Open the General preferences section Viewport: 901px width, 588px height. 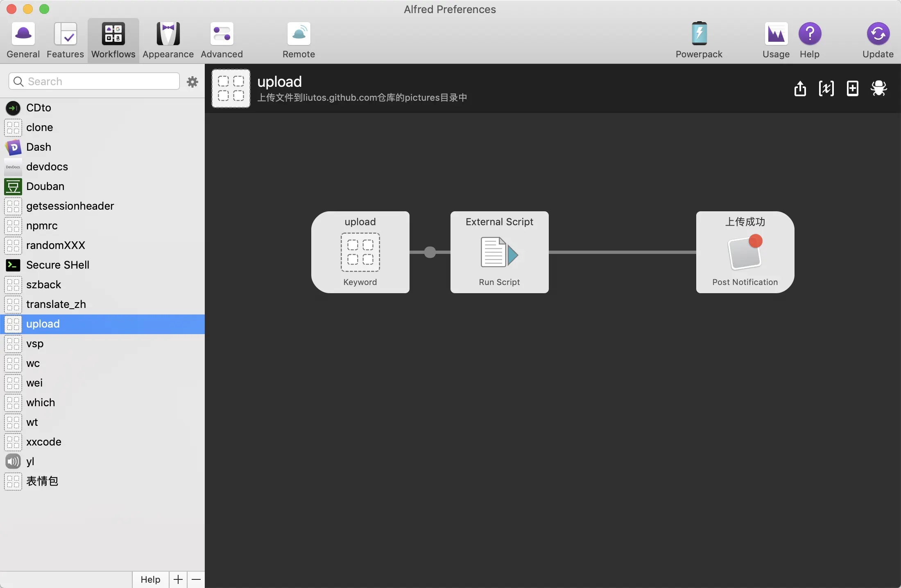pos(23,40)
